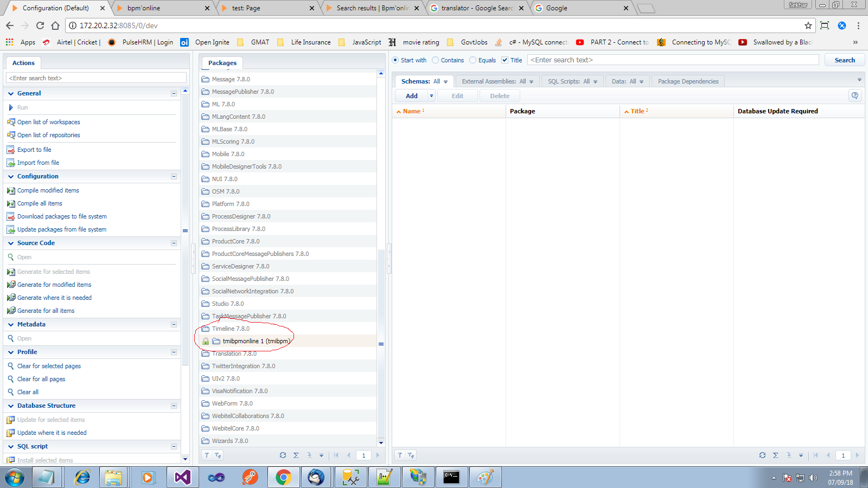Open Chrome from the Windows taskbar
The height and width of the screenshot is (488, 868).
click(283, 477)
